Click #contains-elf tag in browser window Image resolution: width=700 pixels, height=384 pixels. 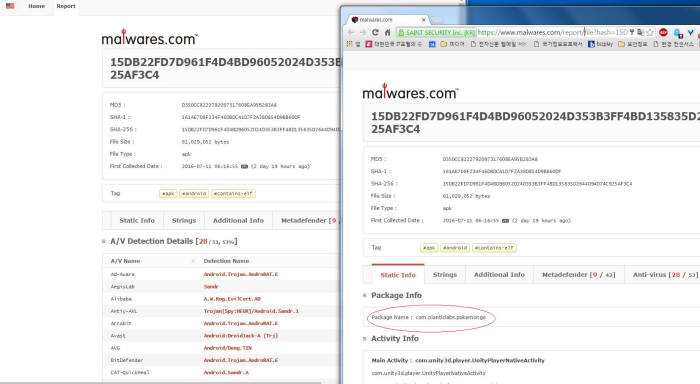click(494, 248)
